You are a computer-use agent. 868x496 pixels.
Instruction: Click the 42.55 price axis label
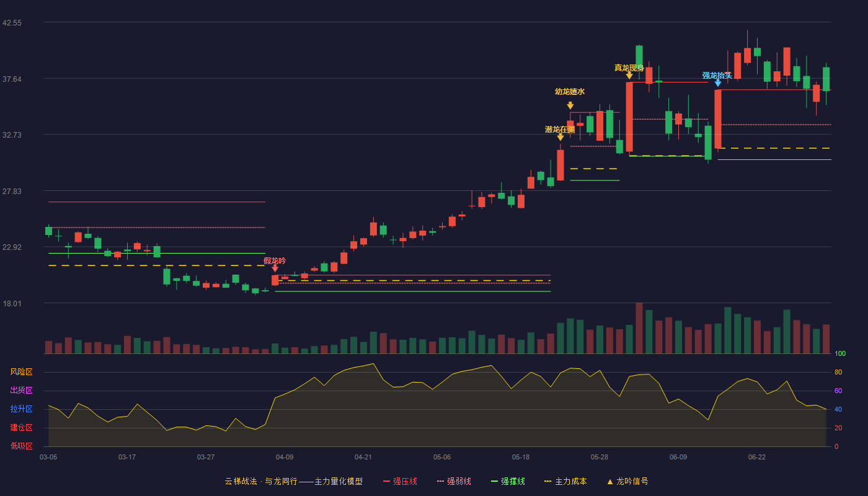coord(12,23)
